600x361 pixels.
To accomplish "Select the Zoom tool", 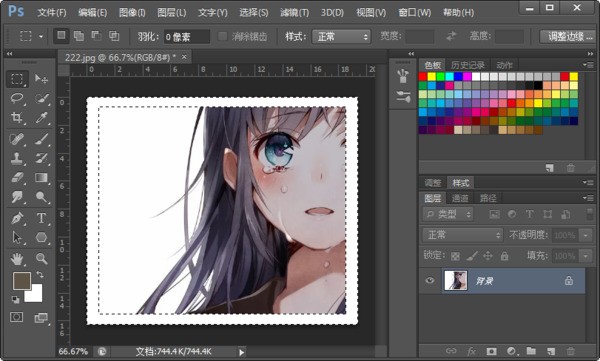I will coord(41,259).
